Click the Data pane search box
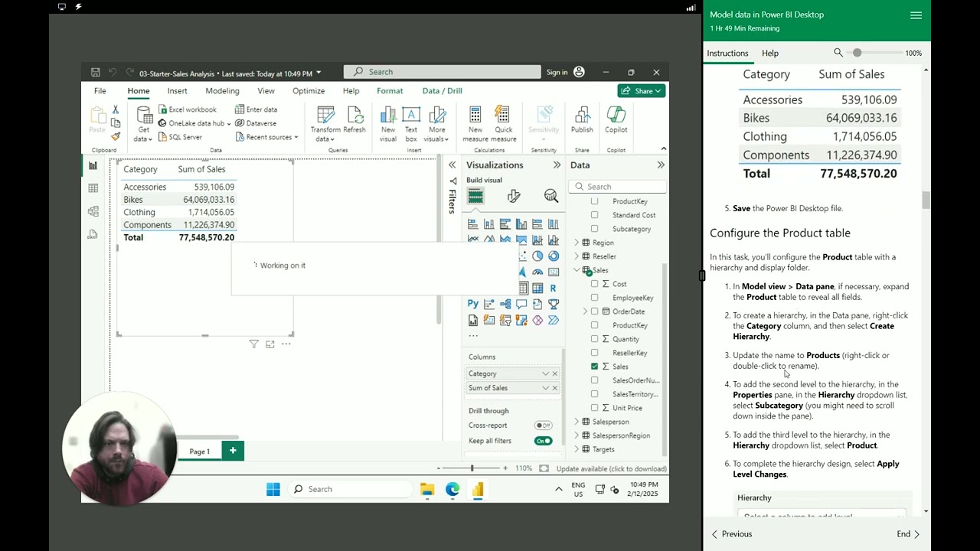Image resolution: width=980 pixels, height=551 pixels. 618,187
